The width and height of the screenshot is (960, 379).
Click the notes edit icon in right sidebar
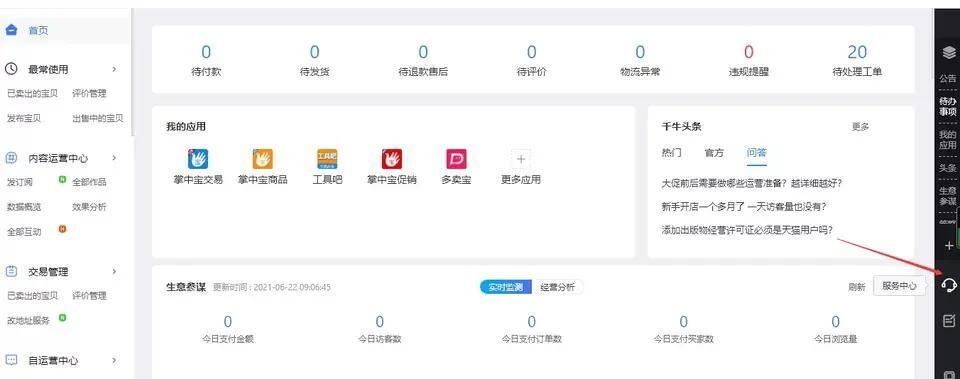click(x=949, y=320)
